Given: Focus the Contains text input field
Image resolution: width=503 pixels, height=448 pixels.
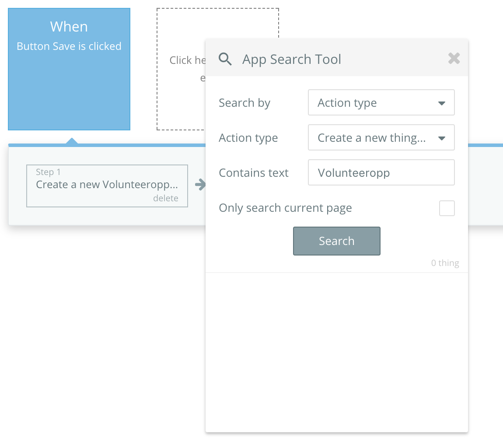Looking at the screenshot, I should coord(381,173).
